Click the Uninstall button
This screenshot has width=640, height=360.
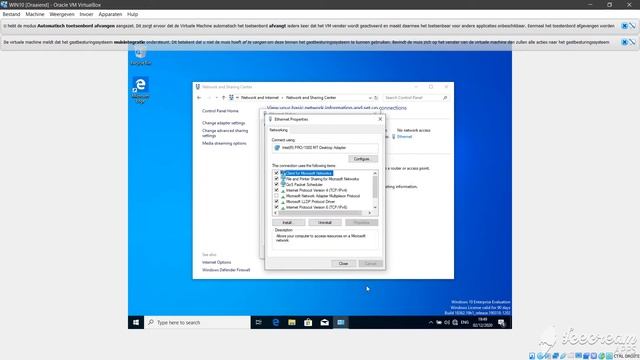click(x=325, y=222)
